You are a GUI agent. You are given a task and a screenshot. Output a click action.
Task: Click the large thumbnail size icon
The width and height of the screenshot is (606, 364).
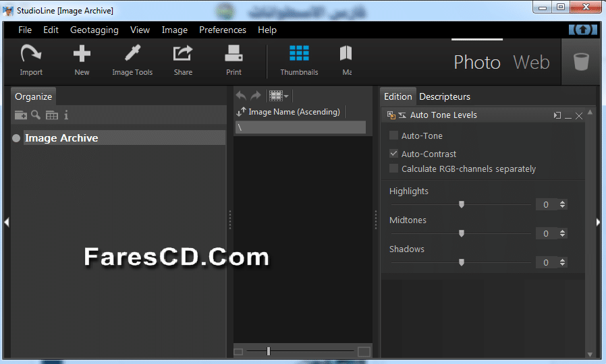364,352
